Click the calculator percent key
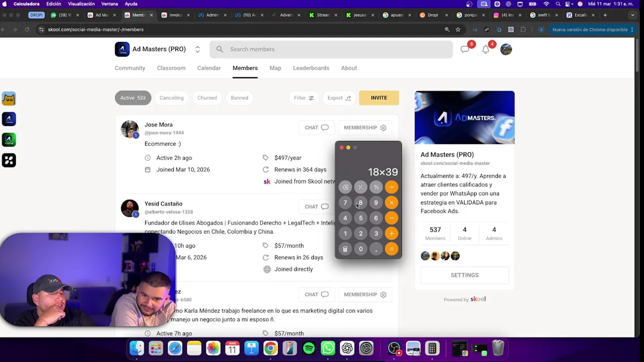Viewport: 644px width, 362px height. pyautogui.click(x=376, y=187)
